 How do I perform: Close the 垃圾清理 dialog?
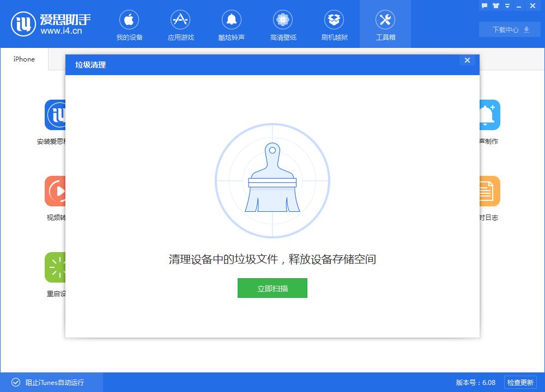pos(467,60)
